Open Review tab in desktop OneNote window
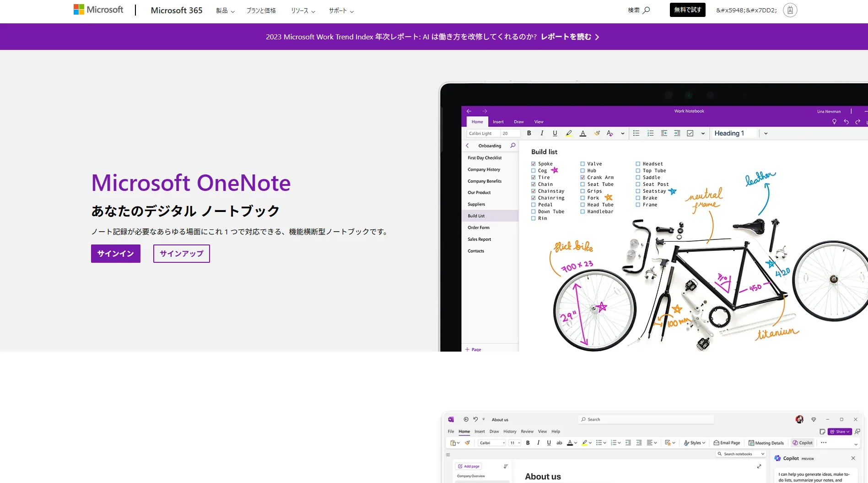Image resolution: width=868 pixels, height=483 pixels. pos(527,431)
